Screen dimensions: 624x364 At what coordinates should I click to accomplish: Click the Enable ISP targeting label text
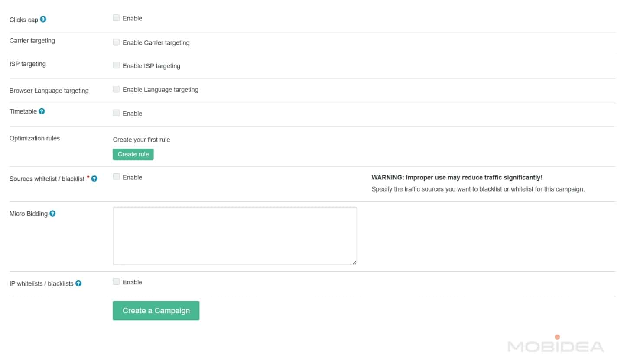click(151, 66)
